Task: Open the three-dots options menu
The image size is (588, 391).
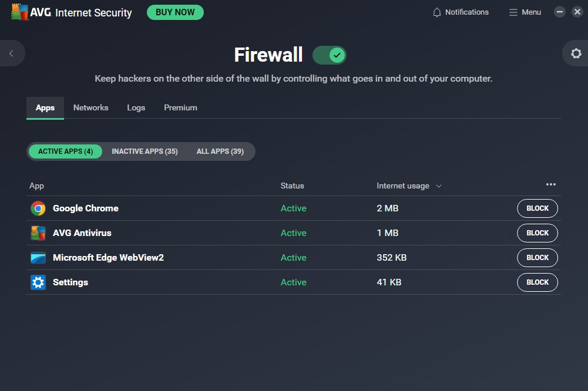Action: click(551, 184)
